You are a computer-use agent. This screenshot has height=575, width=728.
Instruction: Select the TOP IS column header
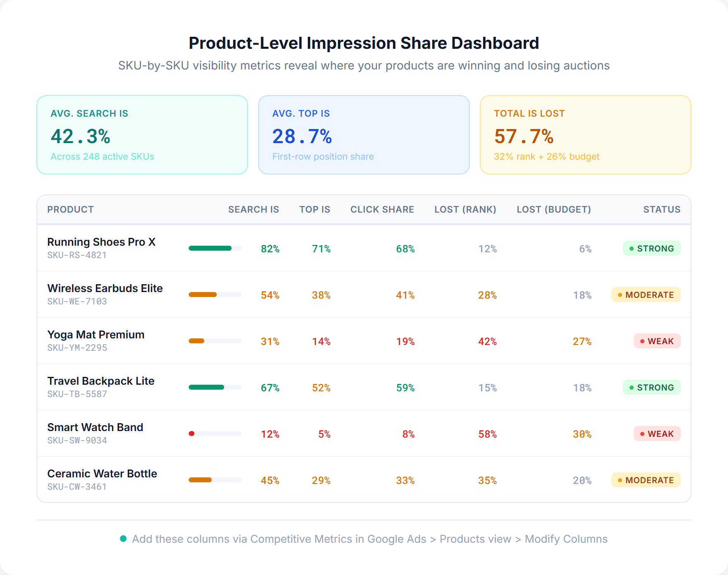click(x=315, y=209)
